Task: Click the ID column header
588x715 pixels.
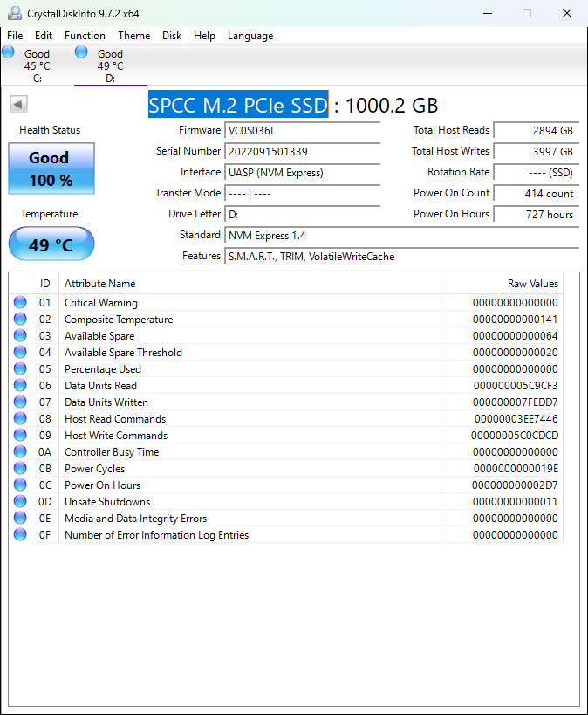Action: tap(44, 284)
